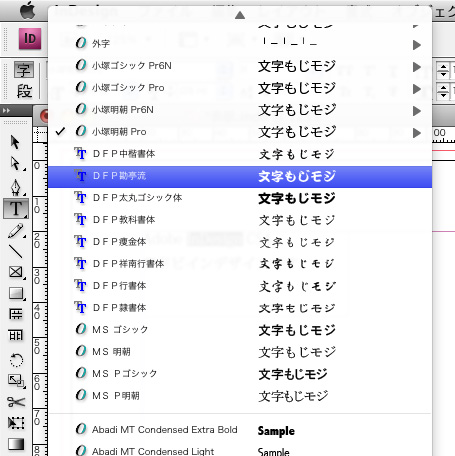
Task: Select the Rectangle tool
Action: (x=16, y=293)
